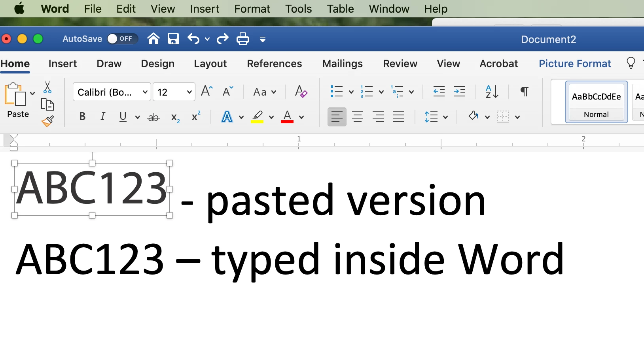Viewport: 644px width, 350px height.
Task: Open the Format menu in menu bar
Action: 252,9
